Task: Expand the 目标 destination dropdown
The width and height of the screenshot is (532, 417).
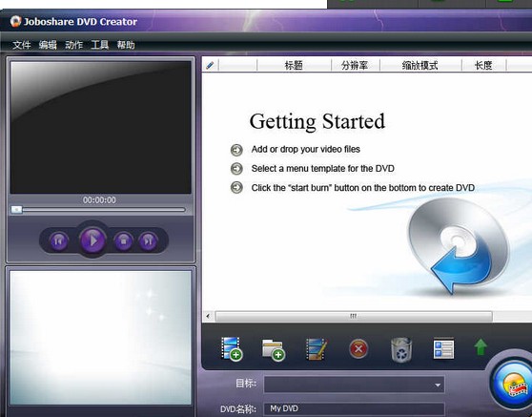Action: point(438,385)
